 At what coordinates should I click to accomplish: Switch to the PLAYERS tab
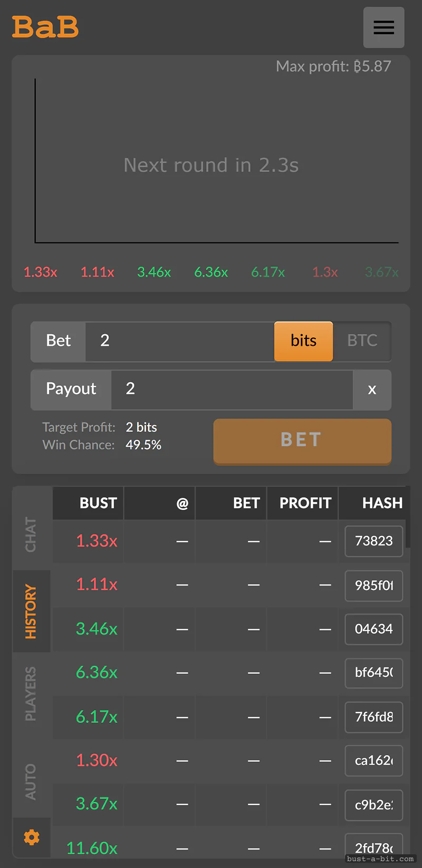(32, 693)
